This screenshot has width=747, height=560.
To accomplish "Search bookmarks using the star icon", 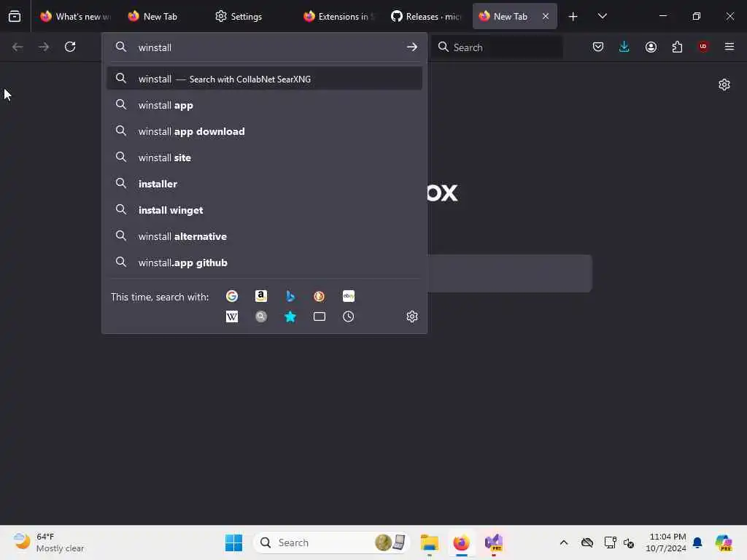I will point(290,316).
